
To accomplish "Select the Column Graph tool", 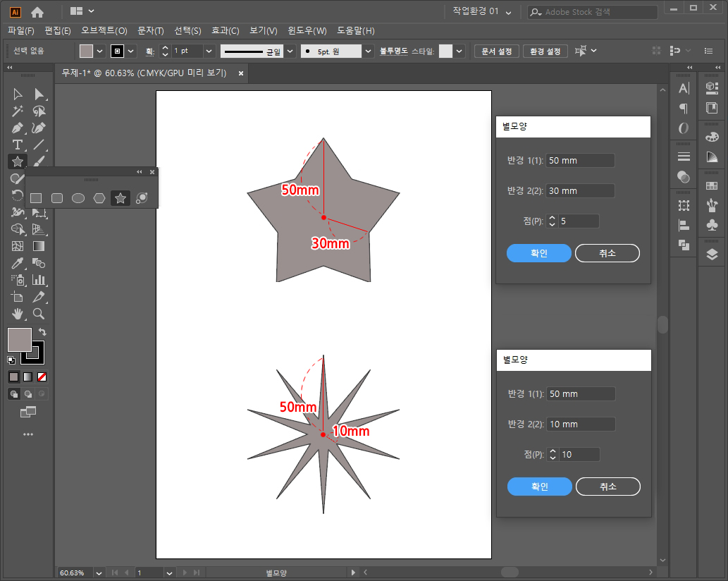I will [39, 280].
